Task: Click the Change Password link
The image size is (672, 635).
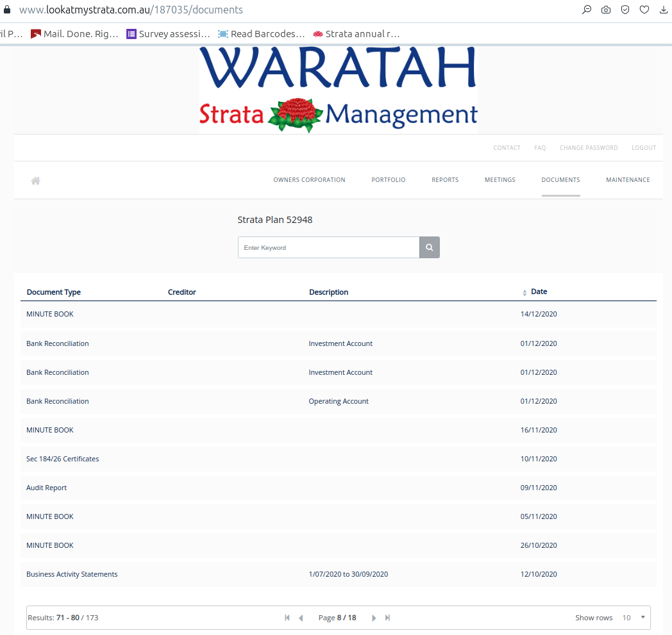Action: [x=588, y=148]
